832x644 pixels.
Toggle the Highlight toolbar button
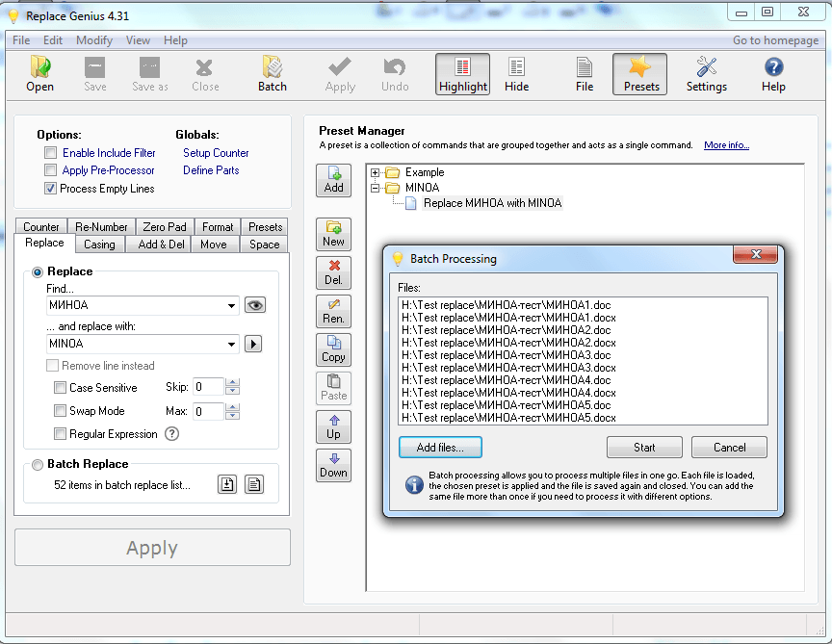(462, 74)
